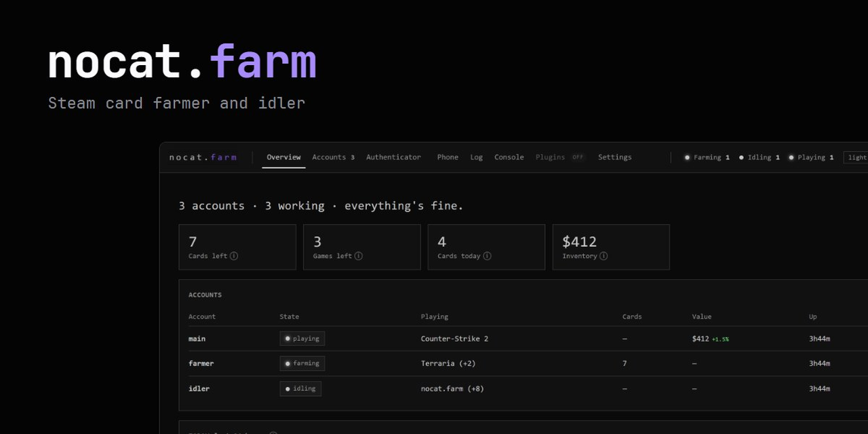The image size is (868, 434).
Task: Click the playing state badge for main
Action: point(302,338)
